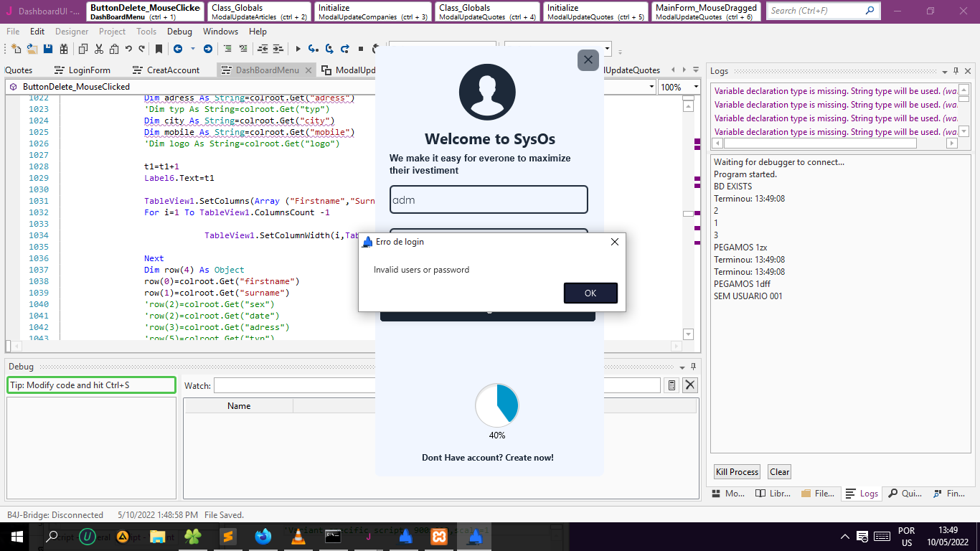
Task: Click the Kill Process button
Action: (737, 471)
